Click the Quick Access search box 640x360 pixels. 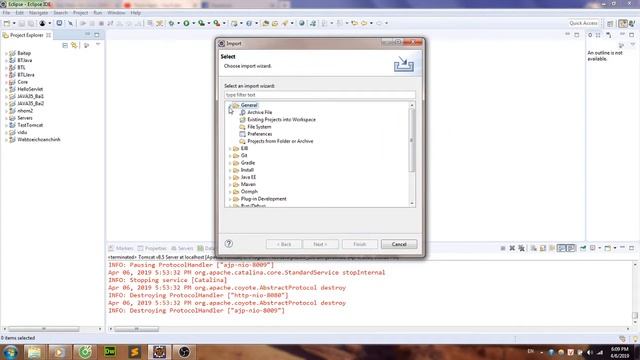[x=584, y=23]
